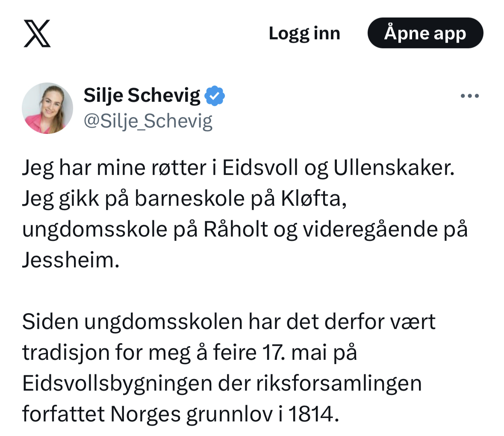Click the word tradisjon in the post
Viewport: 504px width, 436px height.
(x=66, y=353)
